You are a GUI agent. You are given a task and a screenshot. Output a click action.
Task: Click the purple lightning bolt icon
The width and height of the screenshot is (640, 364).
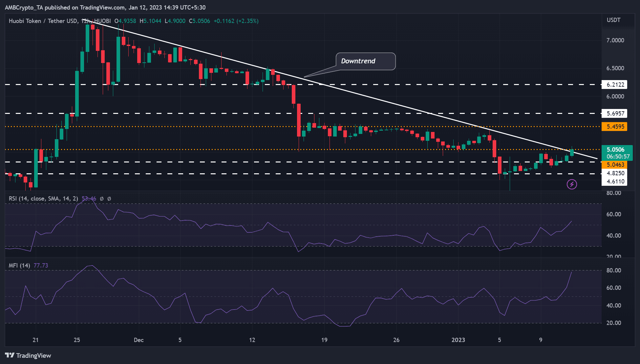tap(572, 184)
